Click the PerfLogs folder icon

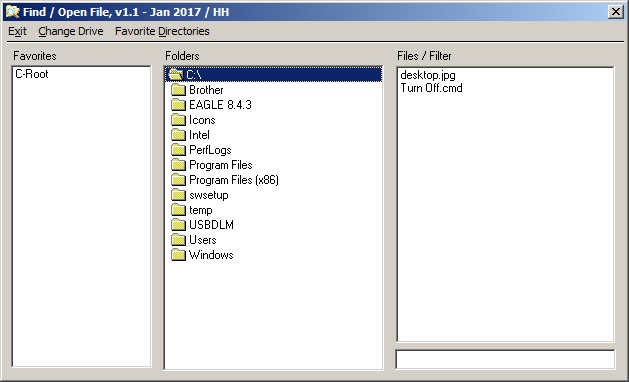pos(178,150)
